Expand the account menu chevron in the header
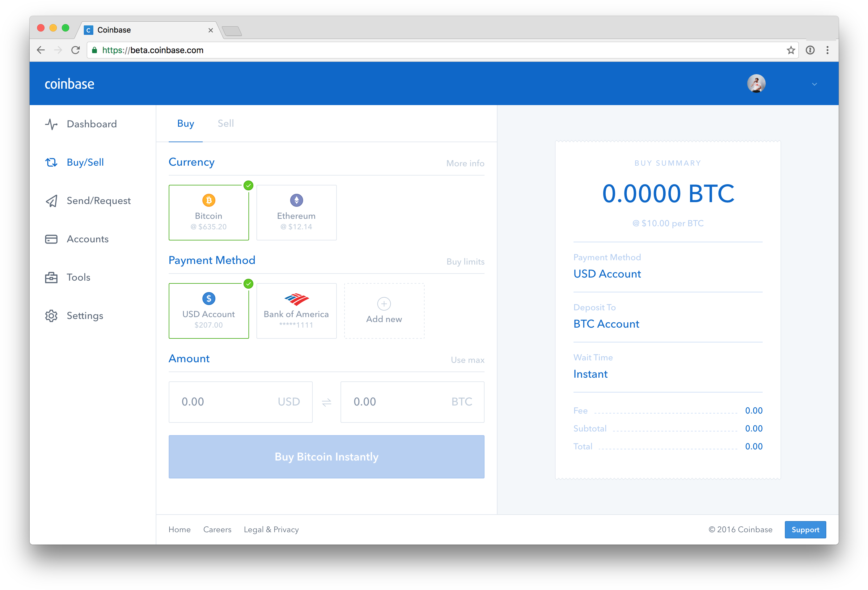Viewport: 868px width, 590px height. [x=815, y=84]
